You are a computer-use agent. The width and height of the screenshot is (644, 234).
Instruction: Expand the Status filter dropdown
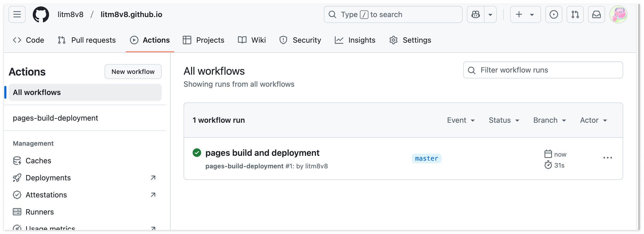click(x=504, y=120)
